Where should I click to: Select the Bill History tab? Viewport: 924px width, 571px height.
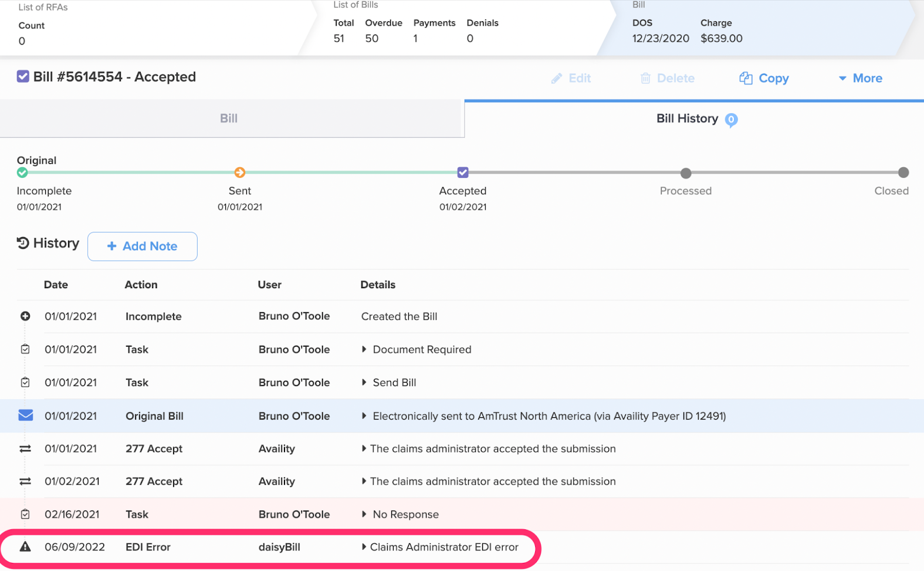point(687,119)
